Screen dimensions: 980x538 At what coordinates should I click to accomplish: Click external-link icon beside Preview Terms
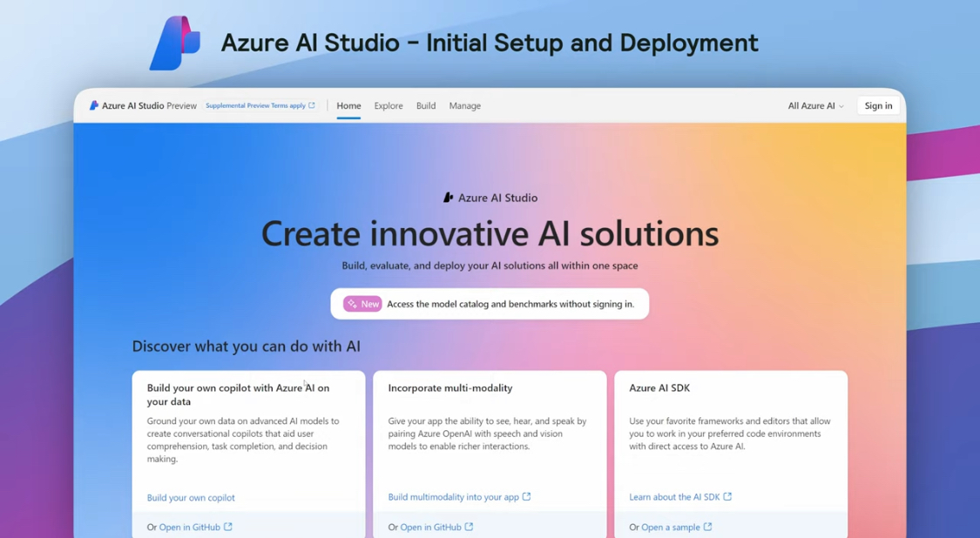coord(311,105)
